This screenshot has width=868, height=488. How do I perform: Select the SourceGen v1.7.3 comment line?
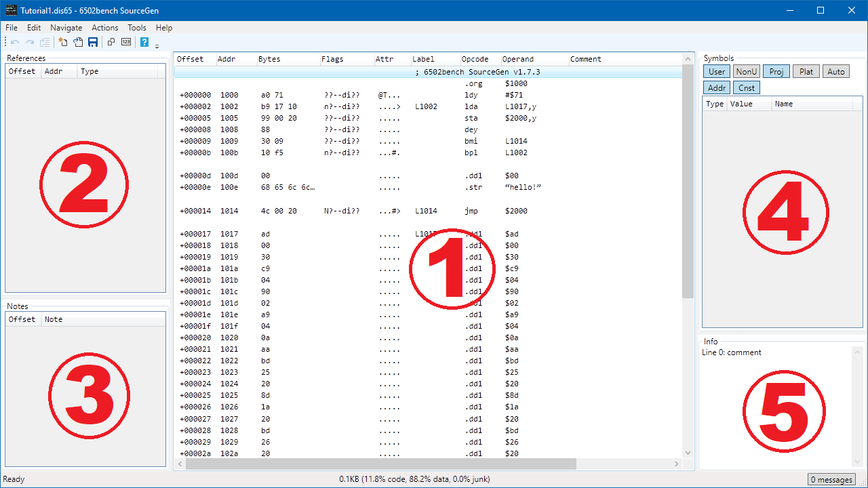click(x=428, y=71)
